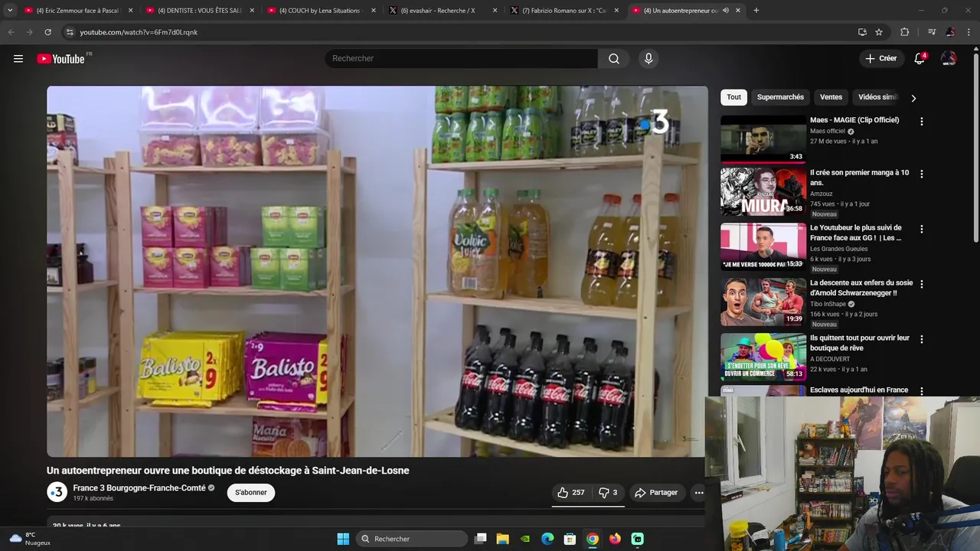Open France 3 Bourgogne-Franche-Comté channel name
This screenshot has width=980, height=551.
click(139, 487)
